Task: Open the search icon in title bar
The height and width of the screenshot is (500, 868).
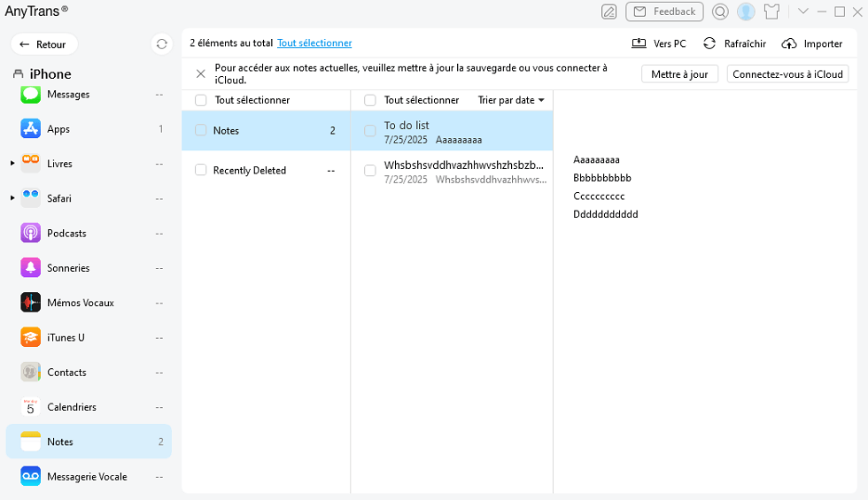Action: point(720,12)
